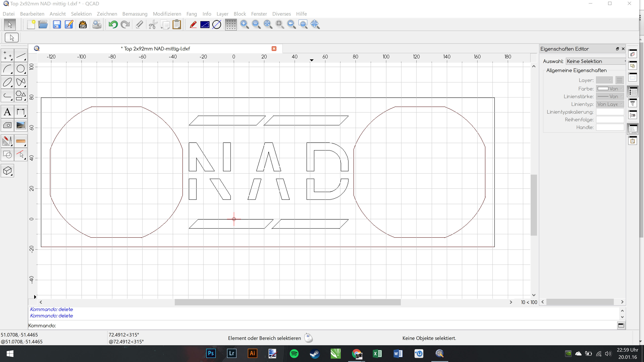Open print preview
The image size is (644, 362).
click(97, 24)
